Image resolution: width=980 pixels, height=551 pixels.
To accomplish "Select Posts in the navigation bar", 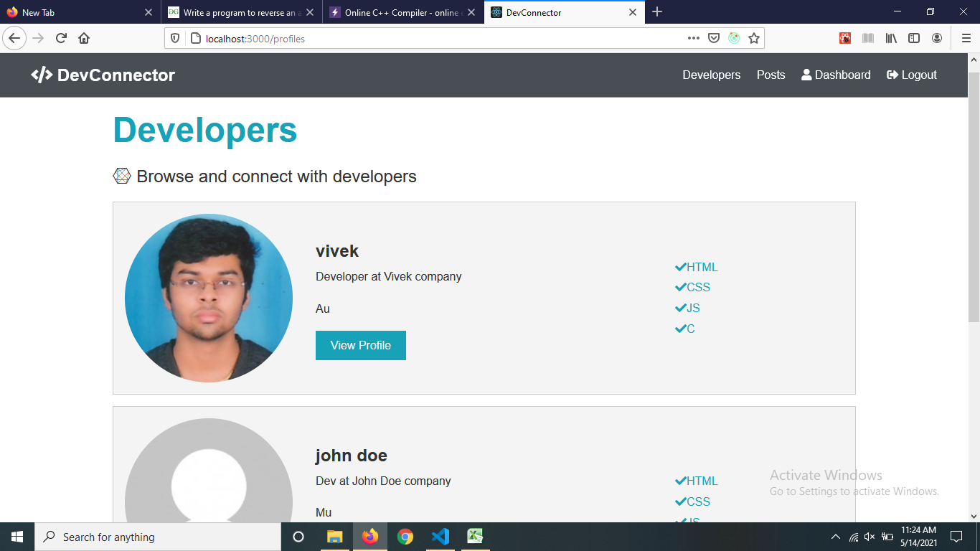I will 771,75.
